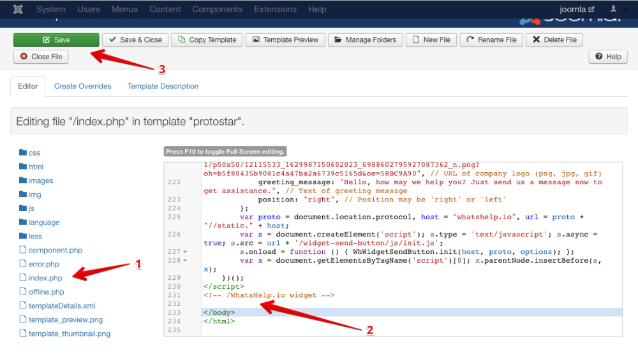The image size is (638, 364).
Task: Open the Help button
Action: (x=608, y=56)
